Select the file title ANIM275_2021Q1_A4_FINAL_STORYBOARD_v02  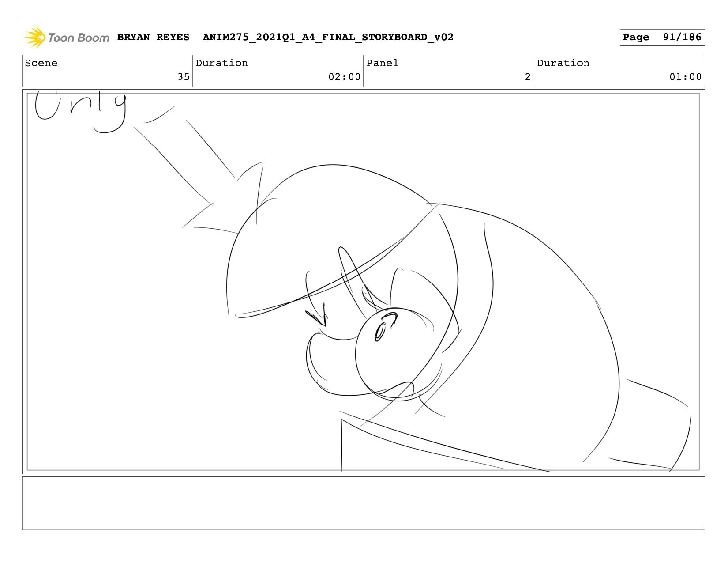328,37
